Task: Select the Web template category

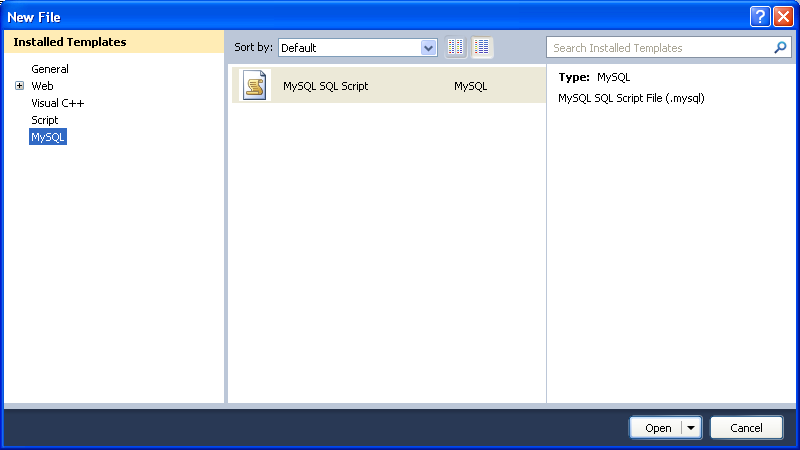Action: [42, 86]
